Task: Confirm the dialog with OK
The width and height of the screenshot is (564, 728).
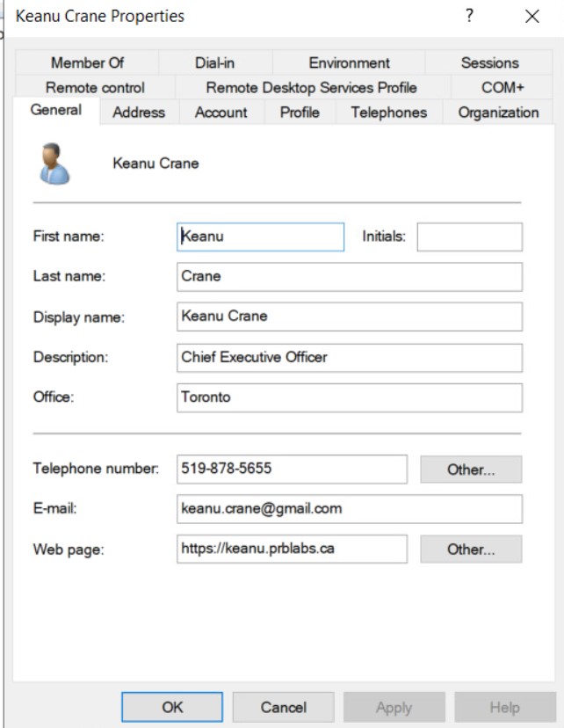Action: click(172, 707)
